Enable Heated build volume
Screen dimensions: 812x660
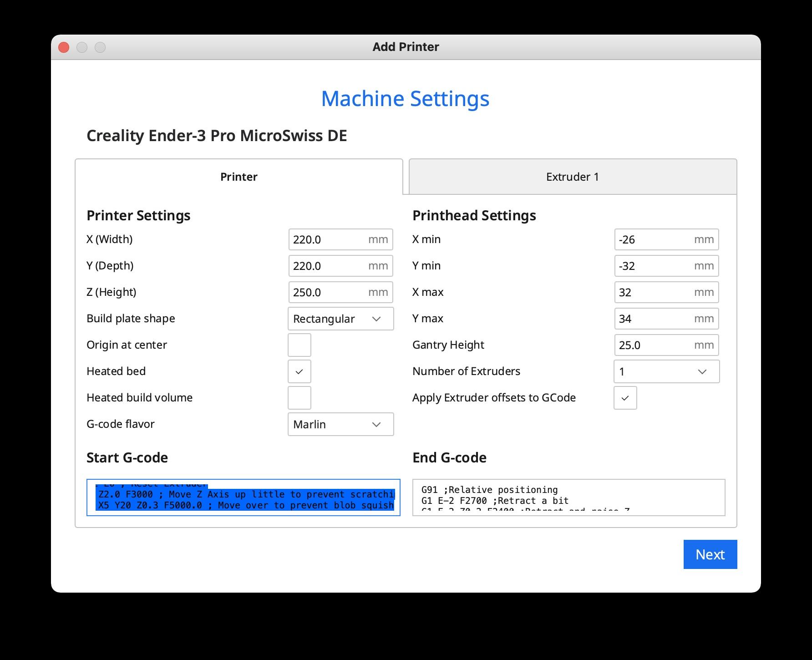(x=299, y=397)
